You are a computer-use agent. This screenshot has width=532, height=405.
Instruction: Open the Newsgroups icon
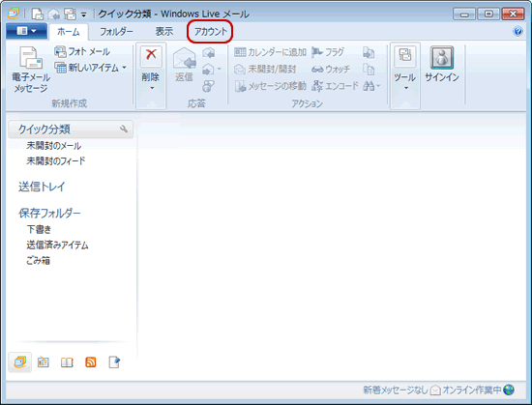coord(114,362)
